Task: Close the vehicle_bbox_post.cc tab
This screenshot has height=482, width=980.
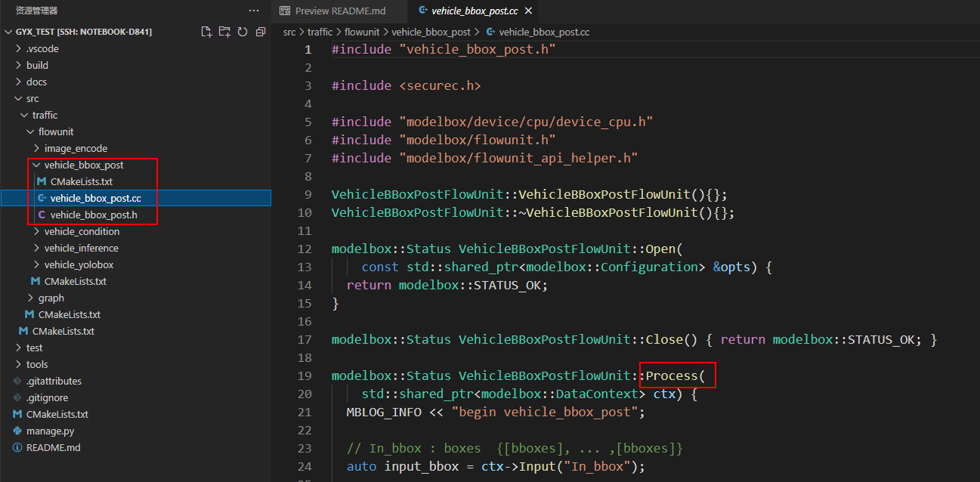Action: 527,11
